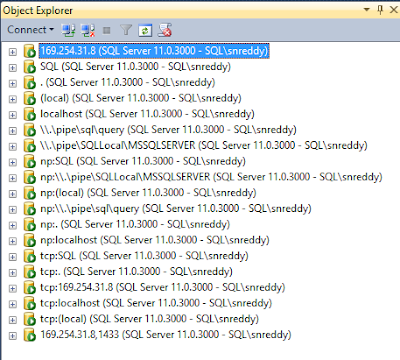Viewport: 400px width, 360px height.
Task: Select the \\.\pipe\sql\query connection text
Action: click(x=168, y=130)
